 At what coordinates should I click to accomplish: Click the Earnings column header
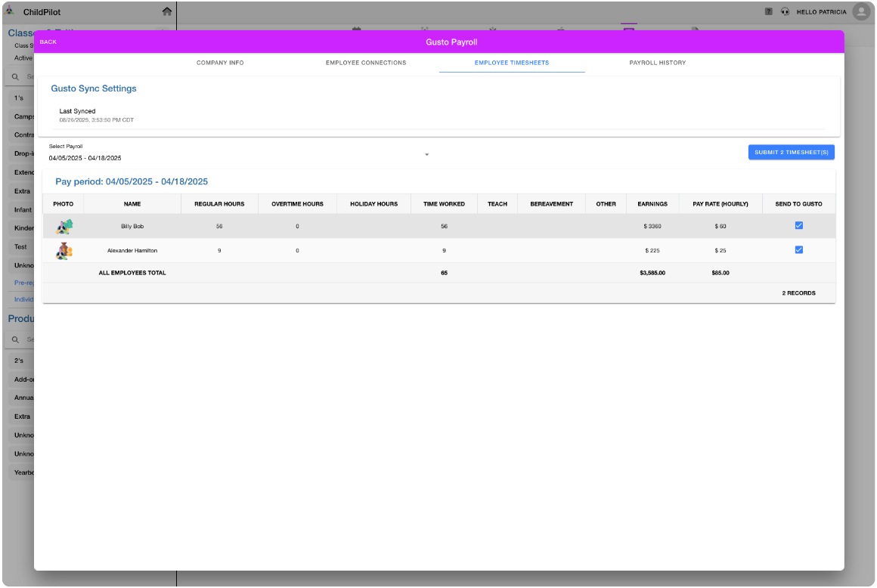click(x=652, y=204)
